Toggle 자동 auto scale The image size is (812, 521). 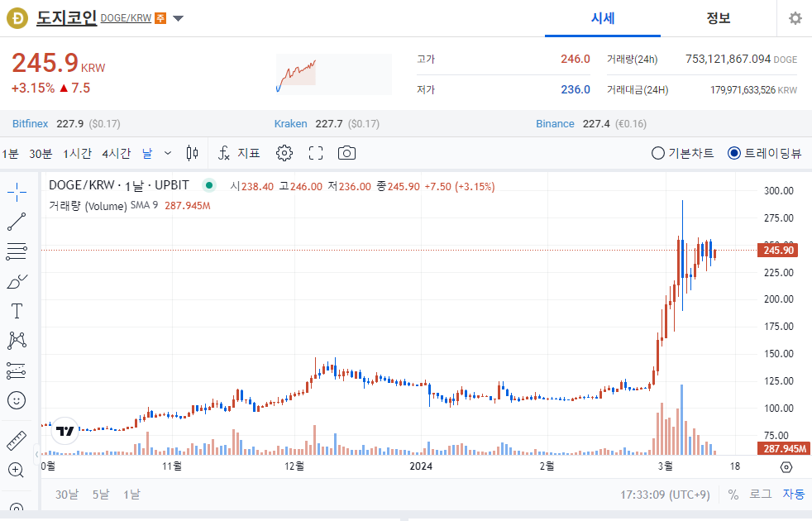(793, 494)
